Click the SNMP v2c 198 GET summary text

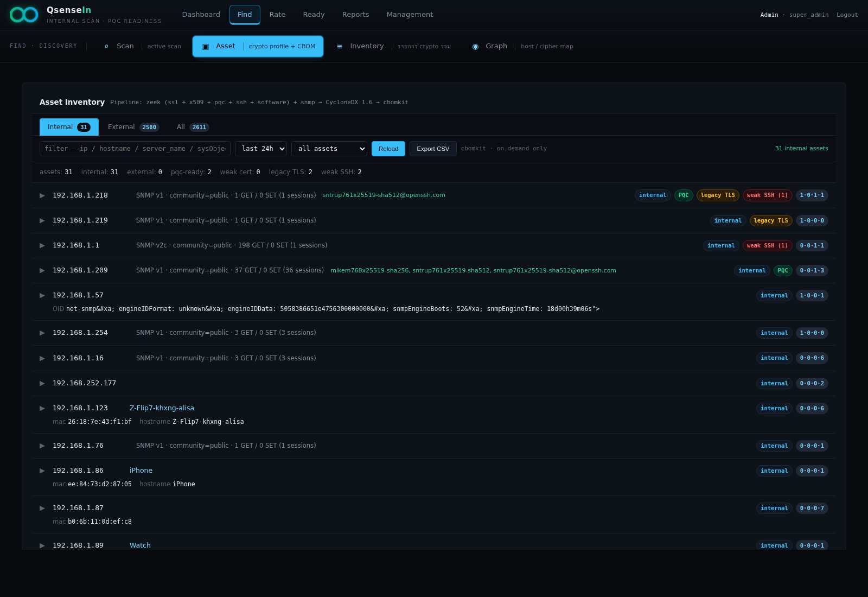pyautogui.click(x=232, y=245)
